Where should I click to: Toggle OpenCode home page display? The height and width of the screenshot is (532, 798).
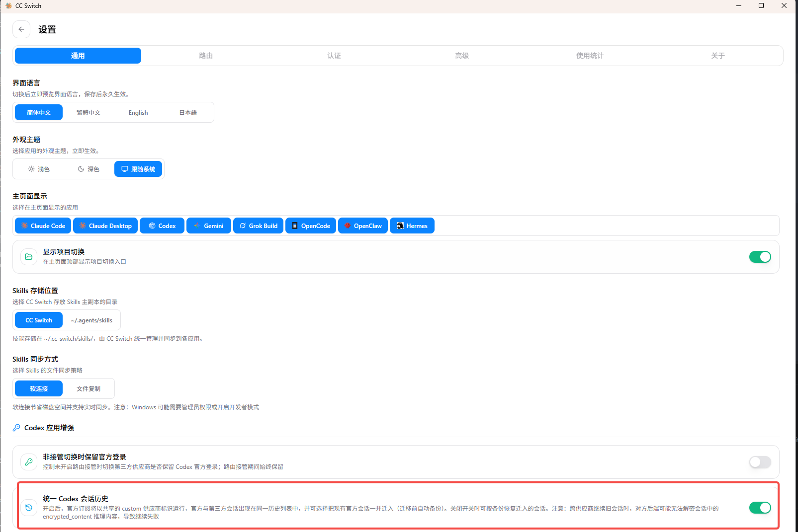point(311,226)
